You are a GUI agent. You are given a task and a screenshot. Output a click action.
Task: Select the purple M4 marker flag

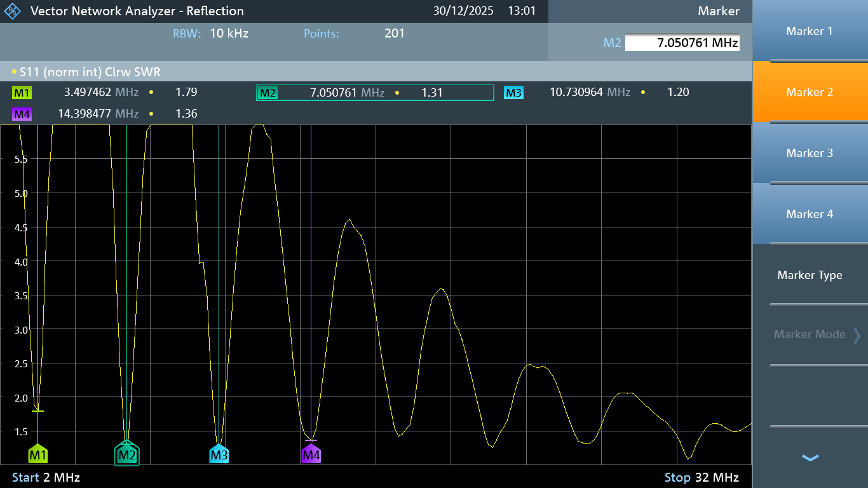tap(311, 454)
